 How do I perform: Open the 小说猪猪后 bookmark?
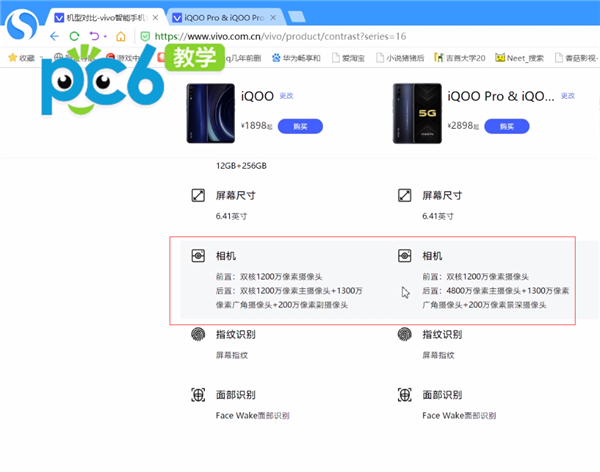coord(400,58)
